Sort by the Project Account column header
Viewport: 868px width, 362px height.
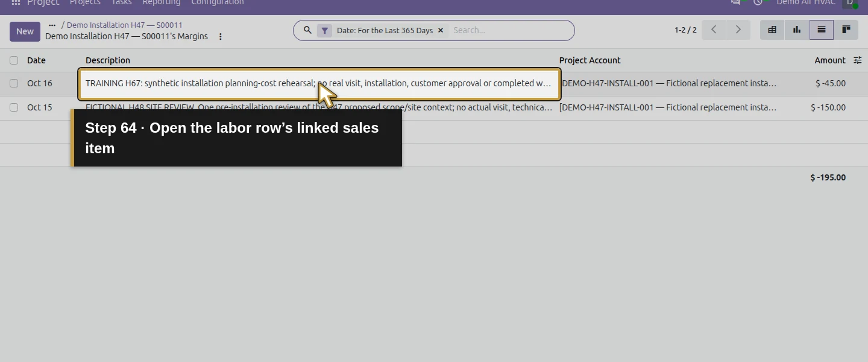tap(590, 60)
